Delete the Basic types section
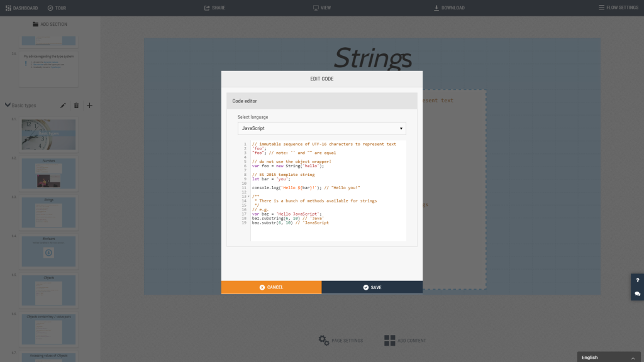Screen dimensions: 644x362 coord(76,106)
